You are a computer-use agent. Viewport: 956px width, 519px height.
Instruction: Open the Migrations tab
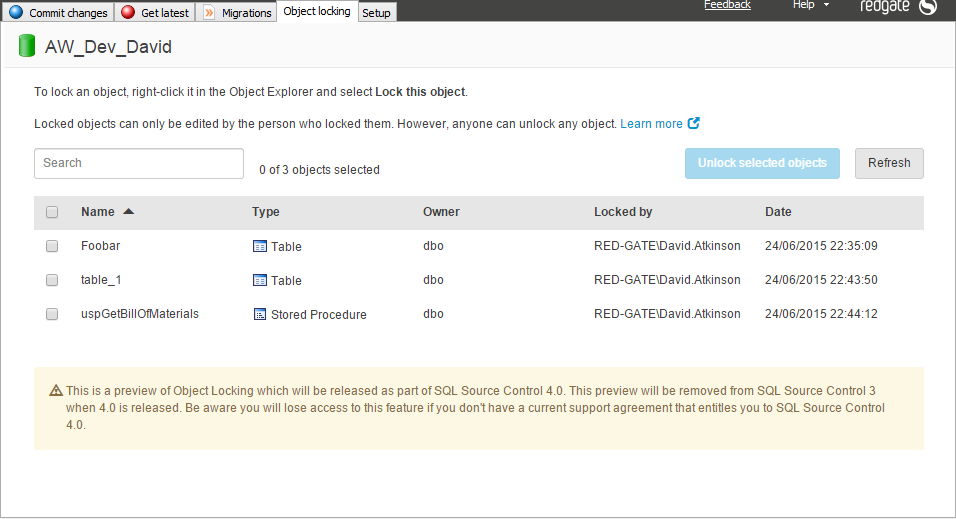pos(237,12)
